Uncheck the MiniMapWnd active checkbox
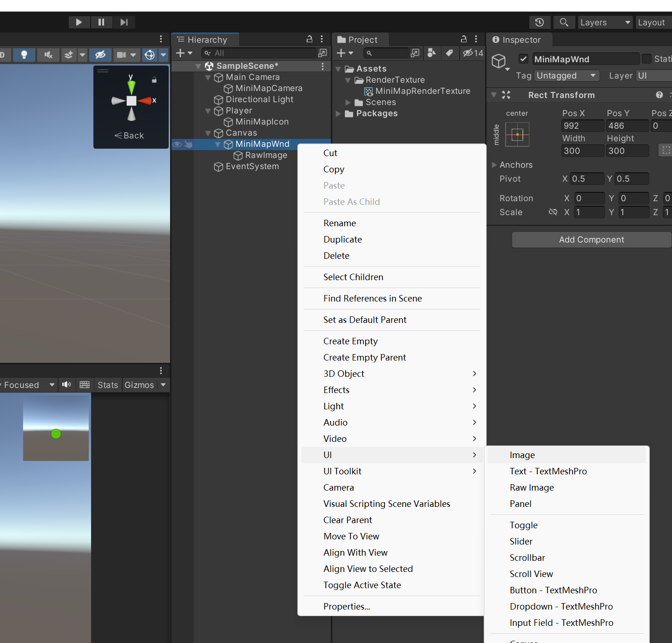The image size is (672, 643). 524,59
